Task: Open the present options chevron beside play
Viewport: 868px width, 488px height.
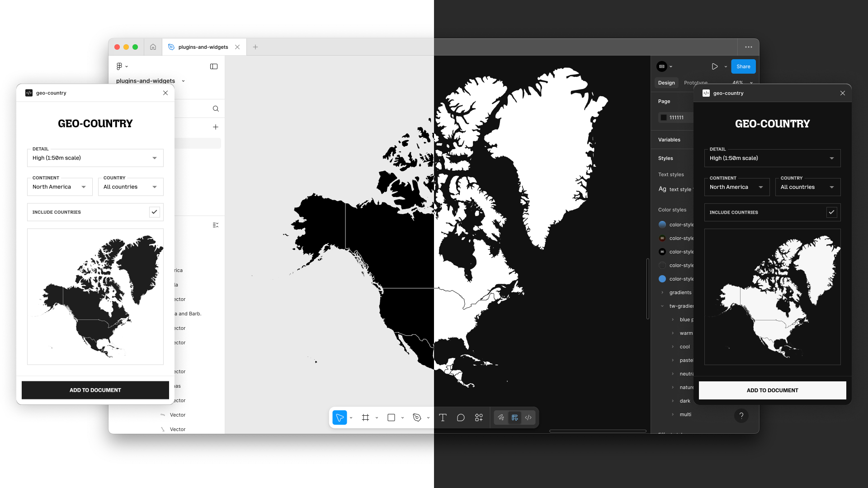Action: [x=726, y=66]
